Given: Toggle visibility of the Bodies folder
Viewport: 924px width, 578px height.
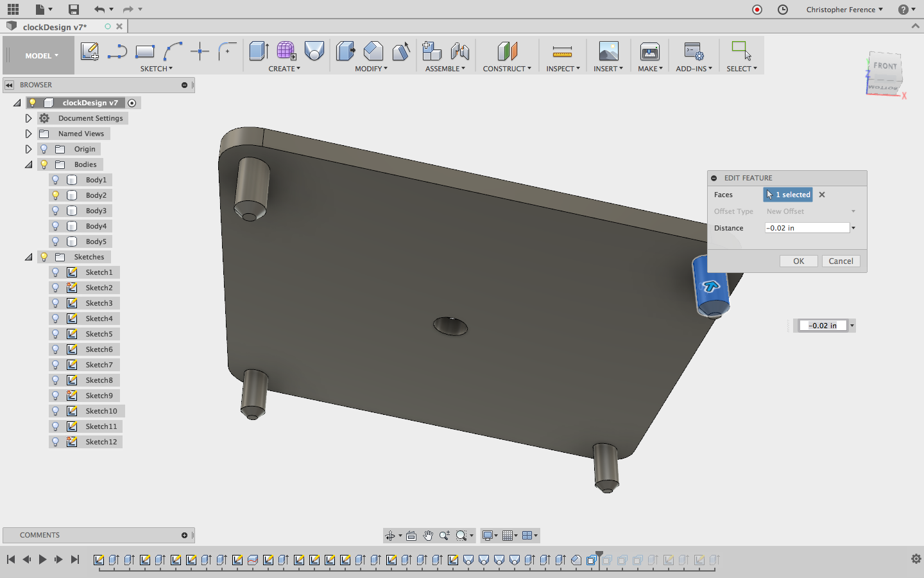Looking at the screenshot, I should click(x=44, y=164).
